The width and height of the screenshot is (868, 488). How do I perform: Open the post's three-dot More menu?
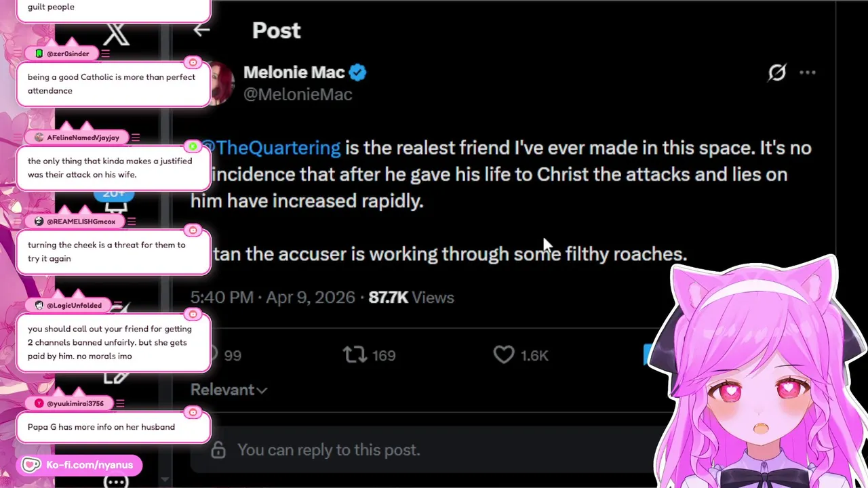pyautogui.click(x=807, y=73)
